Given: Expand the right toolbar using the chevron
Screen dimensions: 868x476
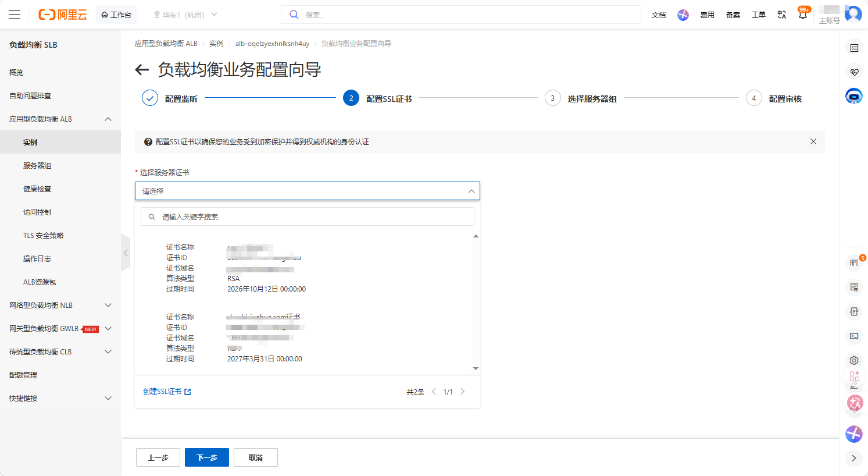Looking at the screenshot, I should coord(854,458).
